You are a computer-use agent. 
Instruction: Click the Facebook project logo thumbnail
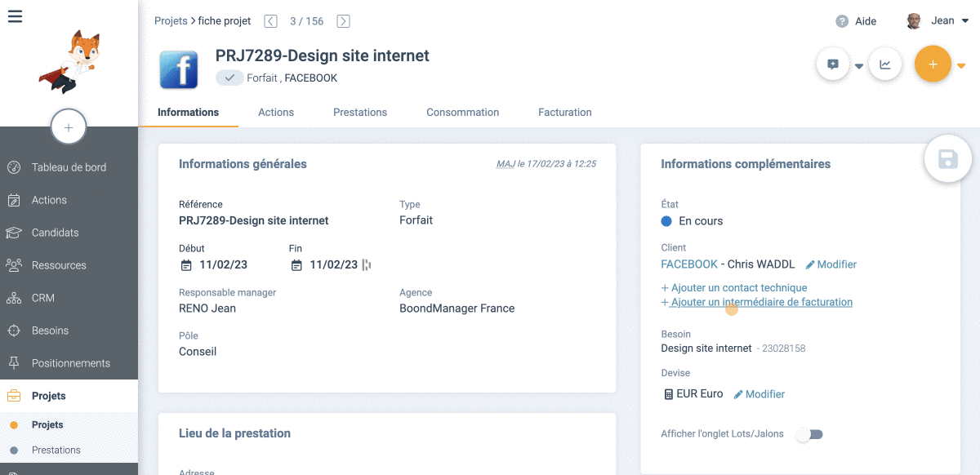point(179,69)
